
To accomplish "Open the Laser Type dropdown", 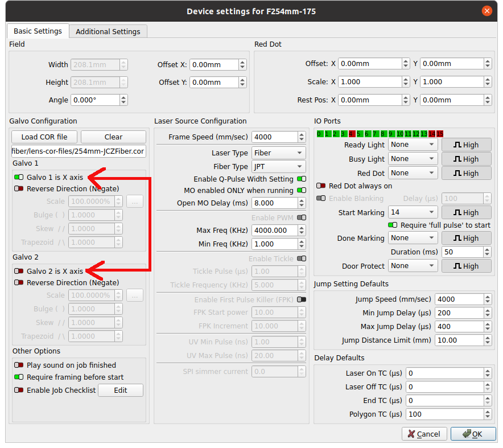I will [278, 153].
